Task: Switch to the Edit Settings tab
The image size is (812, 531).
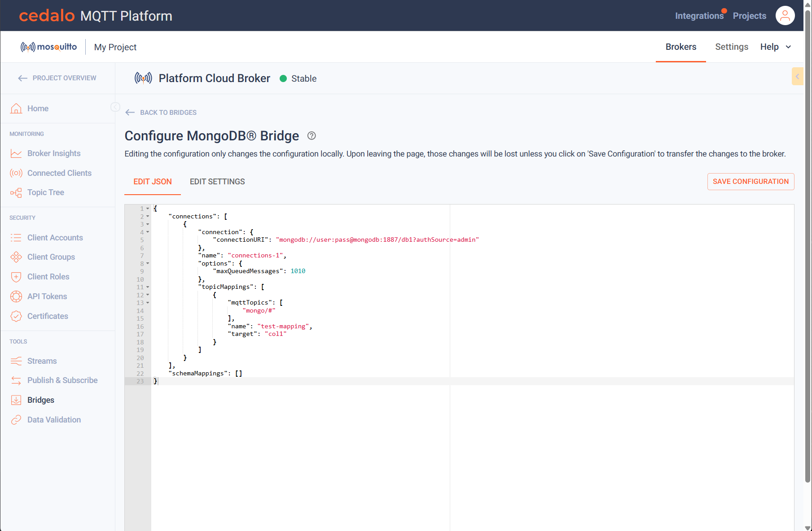Action: [217, 182]
